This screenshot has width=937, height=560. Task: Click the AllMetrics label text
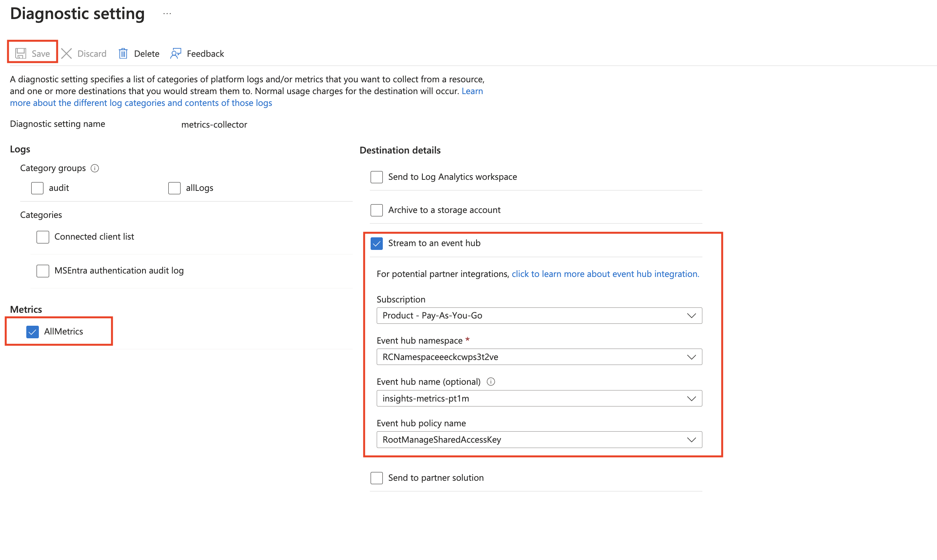(64, 331)
